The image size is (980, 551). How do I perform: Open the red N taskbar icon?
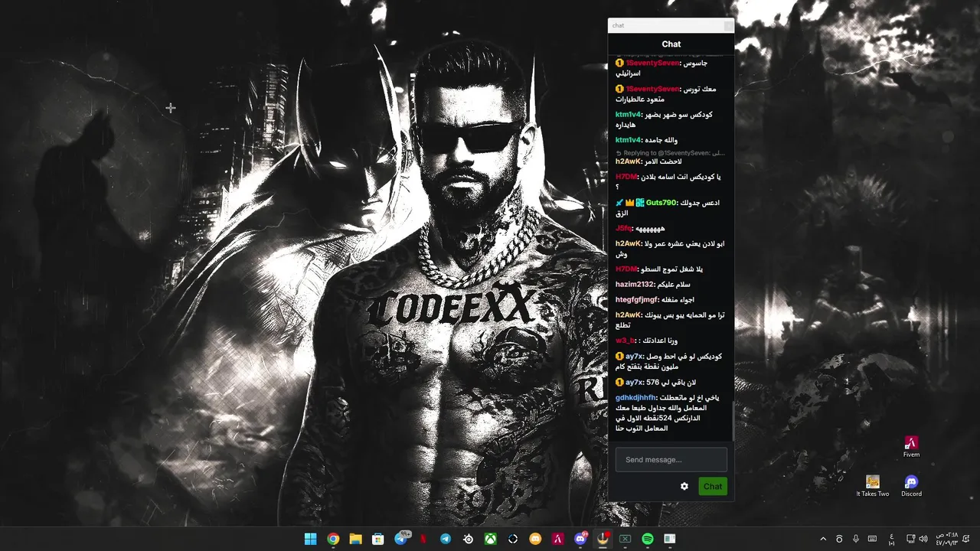[423, 539]
